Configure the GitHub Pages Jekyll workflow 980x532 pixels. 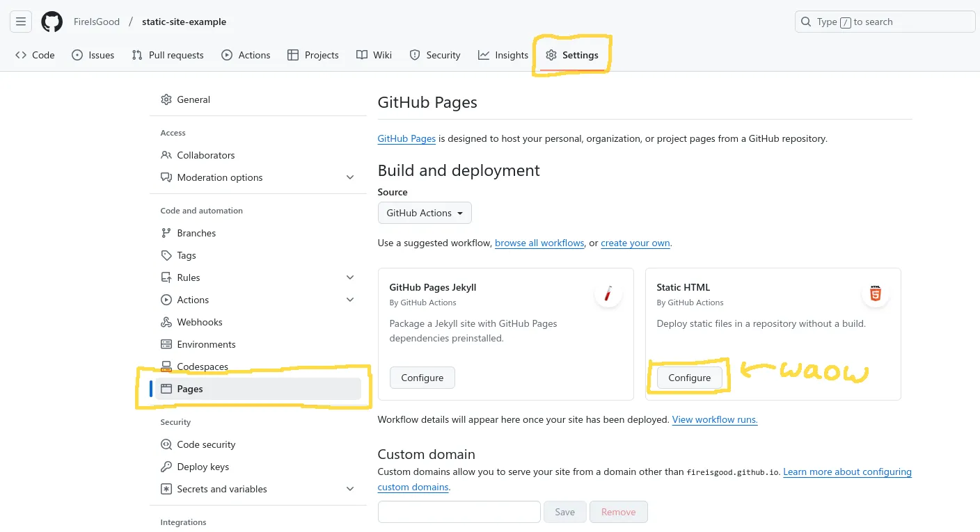pyautogui.click(x=422, y=378)
